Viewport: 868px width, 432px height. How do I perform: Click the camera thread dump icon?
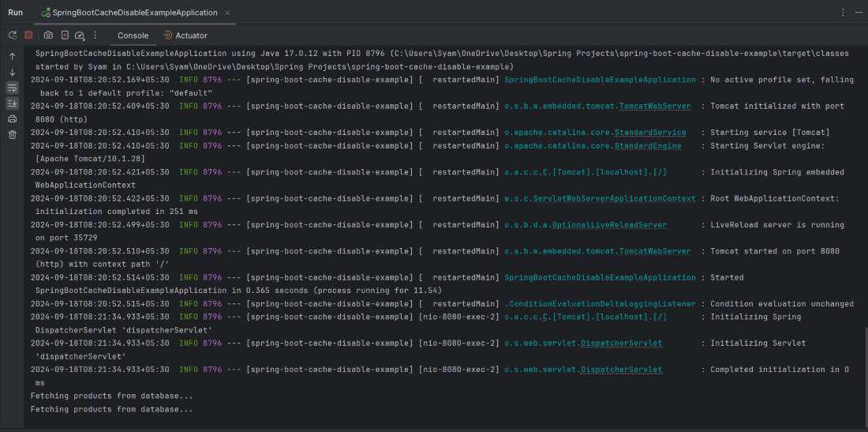click(48, 35)
